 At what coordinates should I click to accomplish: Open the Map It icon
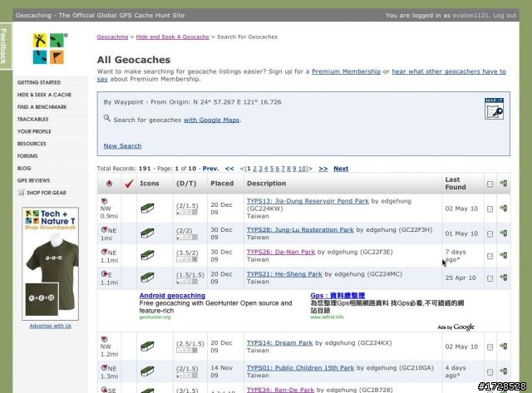pyautogui.click(x=494, y=109)
